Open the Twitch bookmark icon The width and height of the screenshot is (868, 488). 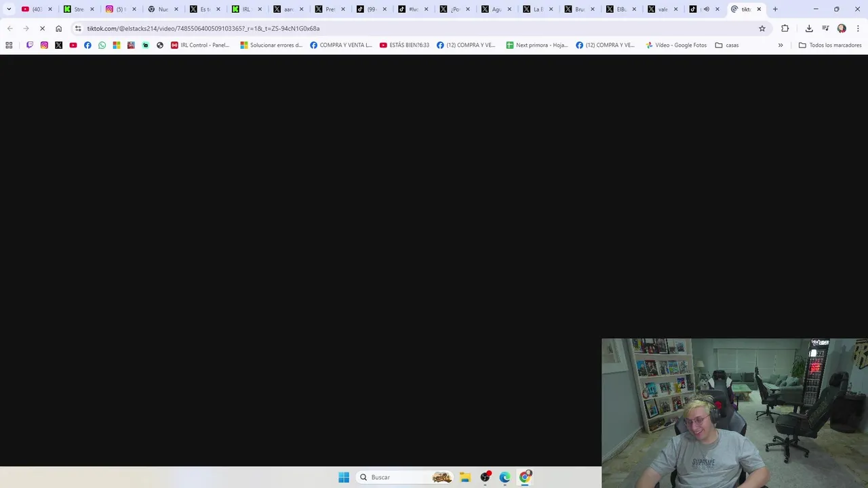[x=30, y=45]
